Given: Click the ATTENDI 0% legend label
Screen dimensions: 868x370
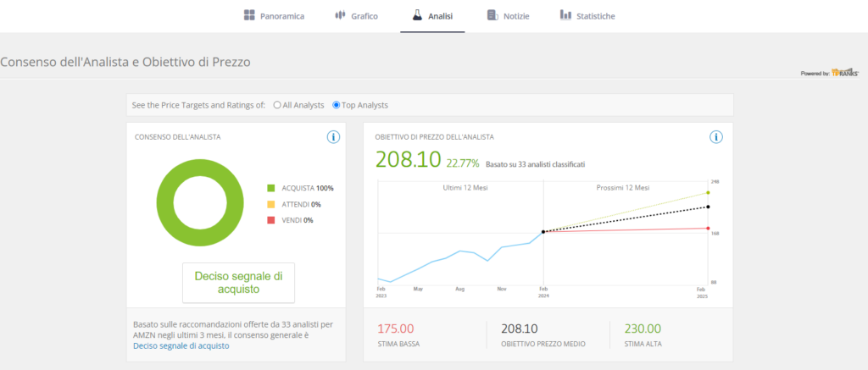Looking at the screenshot, I should pyautogui.click(x=301, y=204).
